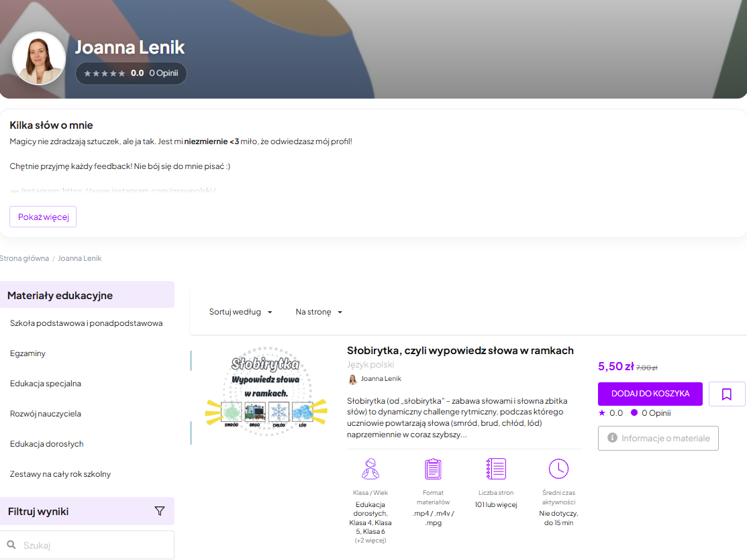The image size is (747, 560).
Task: Open the 'Sortuj według' dropdown
Action: pyautogui.click(x=240, y=312)
